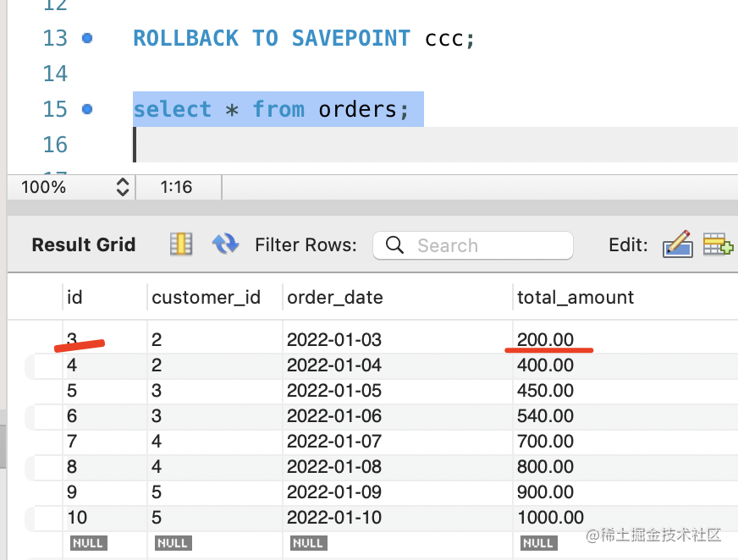Sort by the customer_id column header

pyautogui.click(x=206, y=297)
